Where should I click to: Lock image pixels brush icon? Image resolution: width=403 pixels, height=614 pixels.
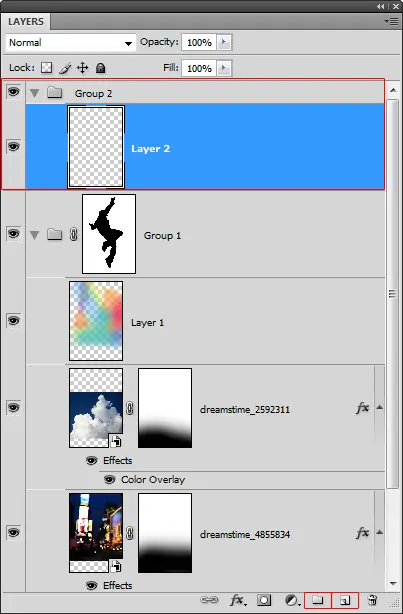[x=65, y=68]
